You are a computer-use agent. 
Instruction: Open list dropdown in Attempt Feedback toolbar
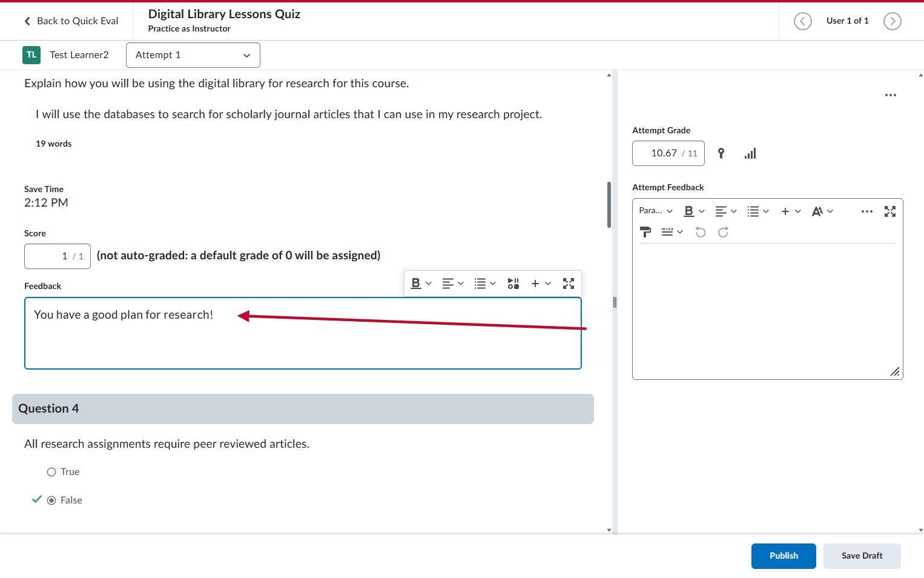(758, 211)
